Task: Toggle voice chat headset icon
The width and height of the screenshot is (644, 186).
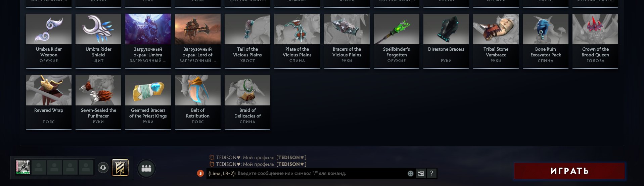Action: (x=103, y=167)
